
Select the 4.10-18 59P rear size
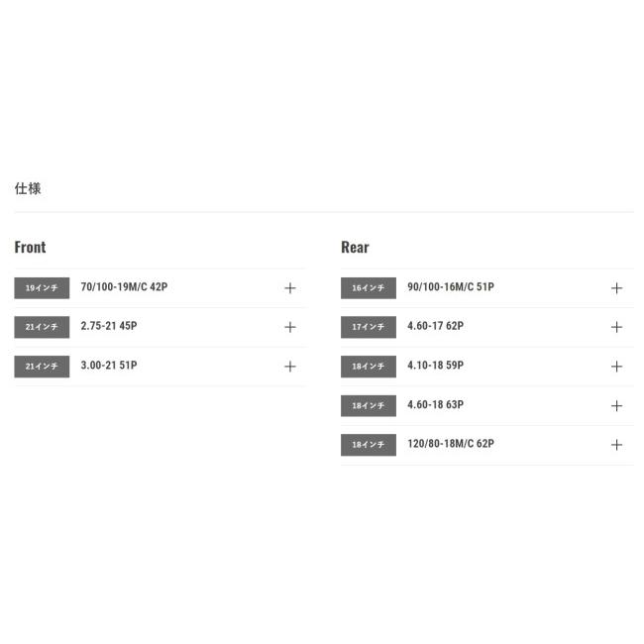pyautogui.click(x=435, y=366)
